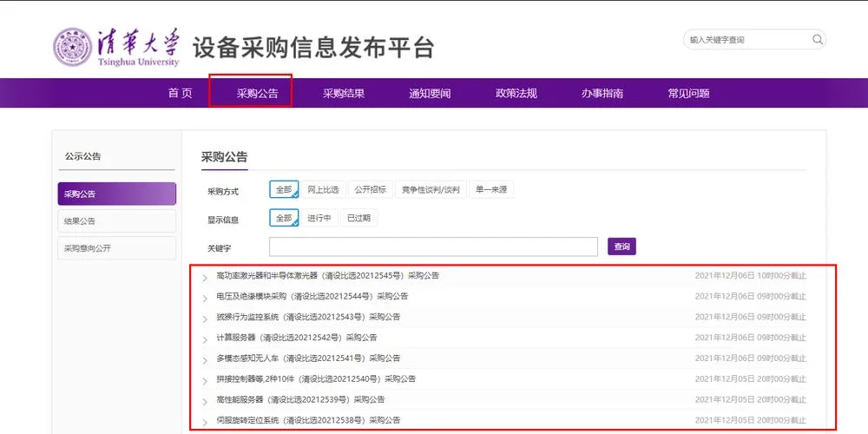The height and width of the screenshot is (434, 868).
Task: Click the search magnifier icon
Action: [817, 40]
